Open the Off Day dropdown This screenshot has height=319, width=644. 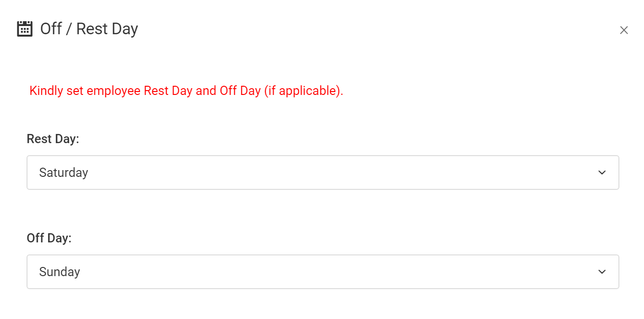[x=322, y=272]
